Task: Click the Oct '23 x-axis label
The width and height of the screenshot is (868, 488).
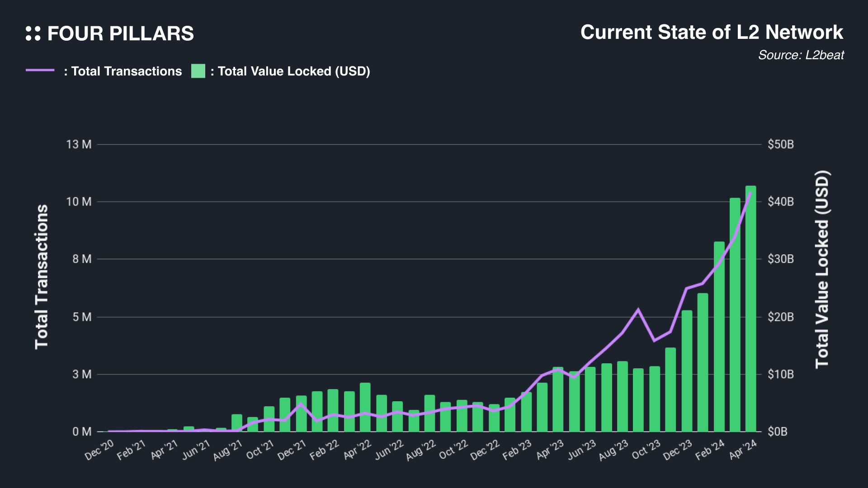Action: (646, 450)
